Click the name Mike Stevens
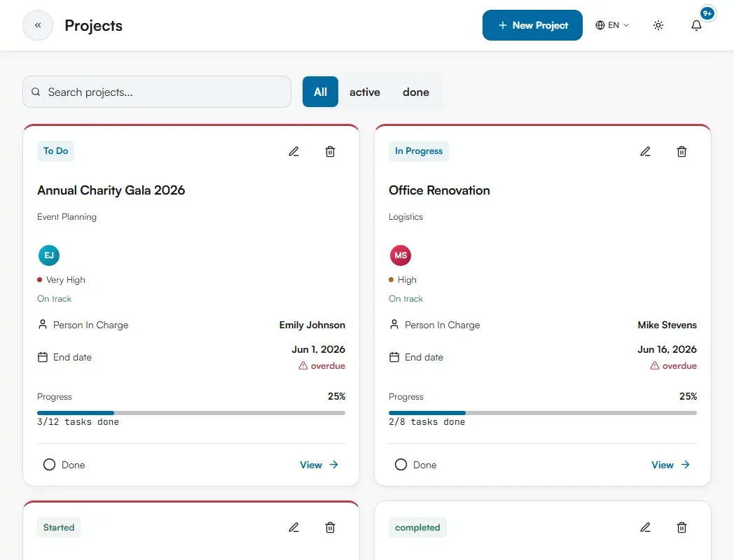The image size is (734, 560). (x=667, y=325)
